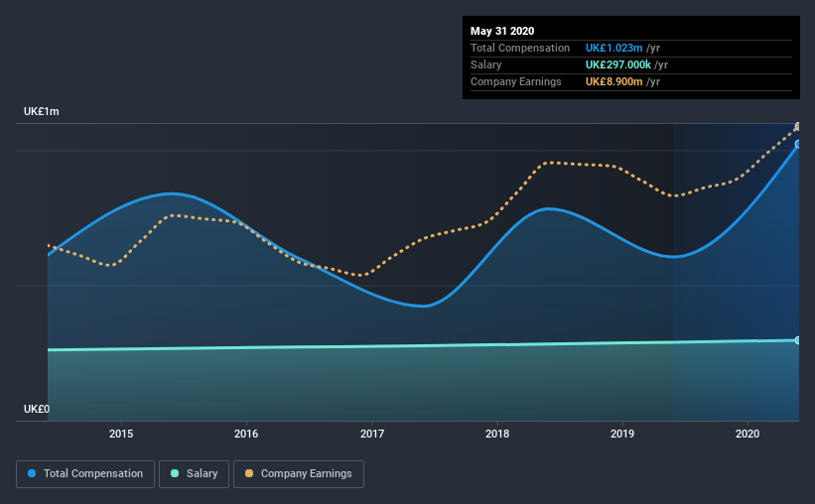The height and width of the screenshot is (504, 815).
Task: Select the Total Compensation endpoint marker at 2020
Action: click(798, 144)
